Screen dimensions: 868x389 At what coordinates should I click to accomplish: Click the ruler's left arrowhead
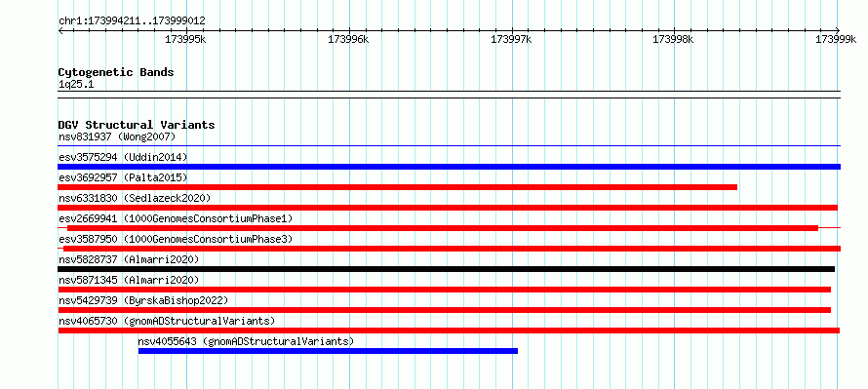click(x=60, y=30)
